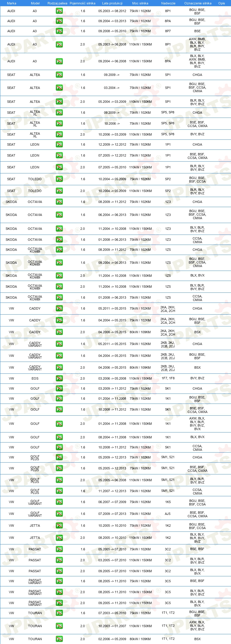Click the AJ5 body code cell
The height and width of the screenshot is (644, 231).
point(168,514)
